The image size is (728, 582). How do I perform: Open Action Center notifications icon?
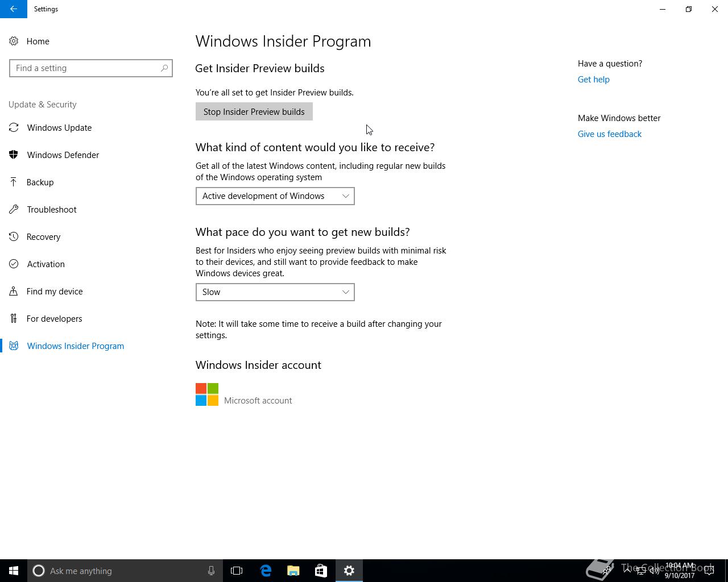709,571
